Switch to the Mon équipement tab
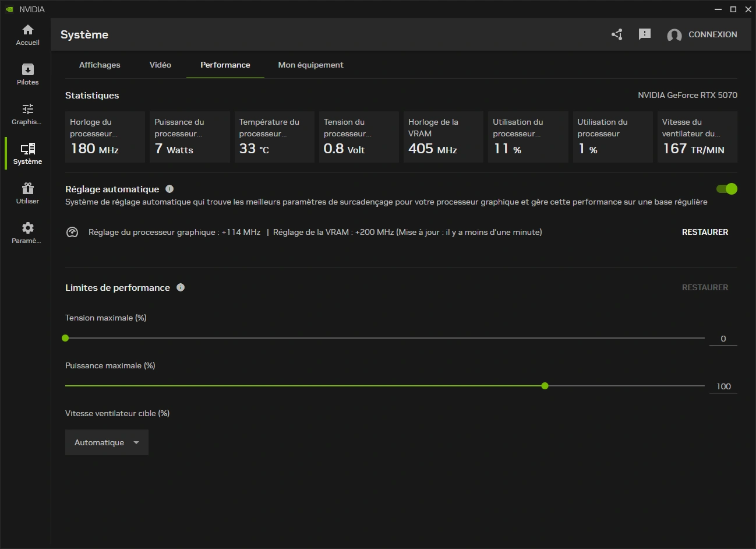The height and width of the screenshot is (549, 756). [x=310, y=65]
